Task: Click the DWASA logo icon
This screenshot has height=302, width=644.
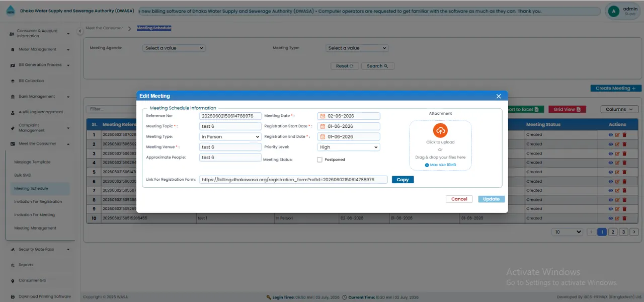Action: 11,11
